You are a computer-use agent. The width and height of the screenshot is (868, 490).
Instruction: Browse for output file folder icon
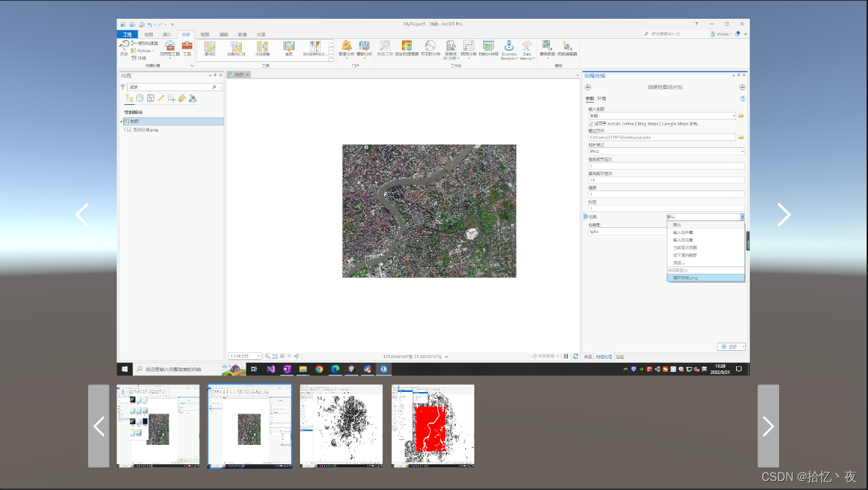click(741, 137)
